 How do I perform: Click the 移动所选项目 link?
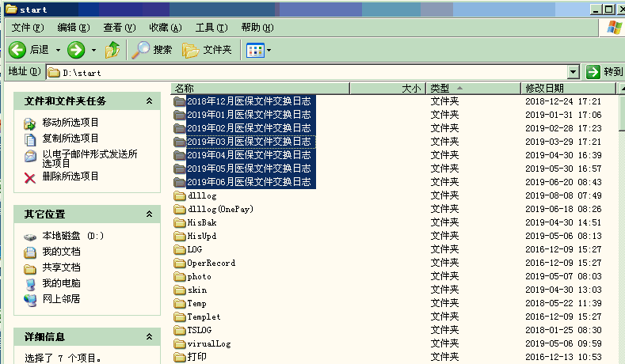[71, 123]
